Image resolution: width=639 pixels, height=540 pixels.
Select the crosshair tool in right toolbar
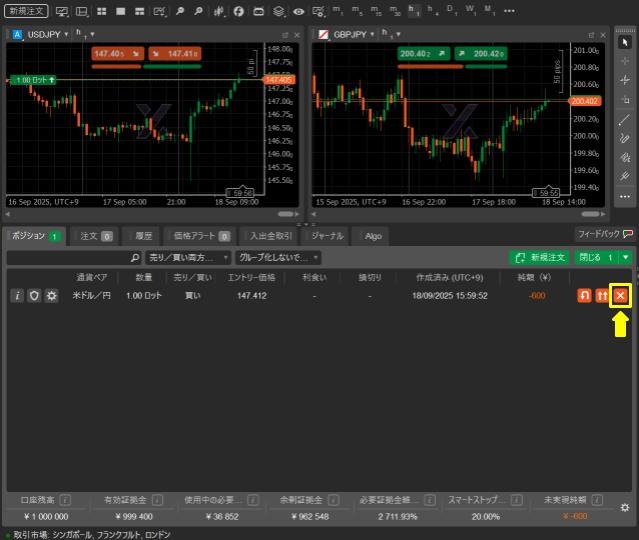[x=625, y=61]
